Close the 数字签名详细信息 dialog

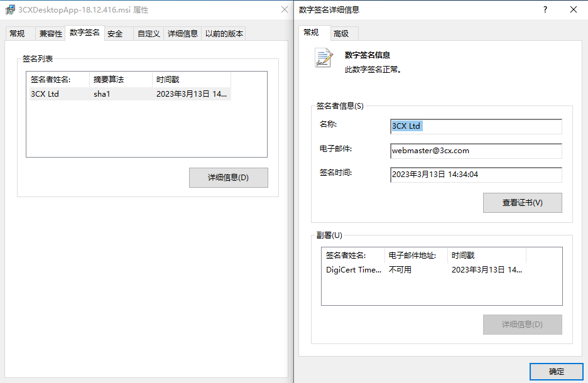574,10
